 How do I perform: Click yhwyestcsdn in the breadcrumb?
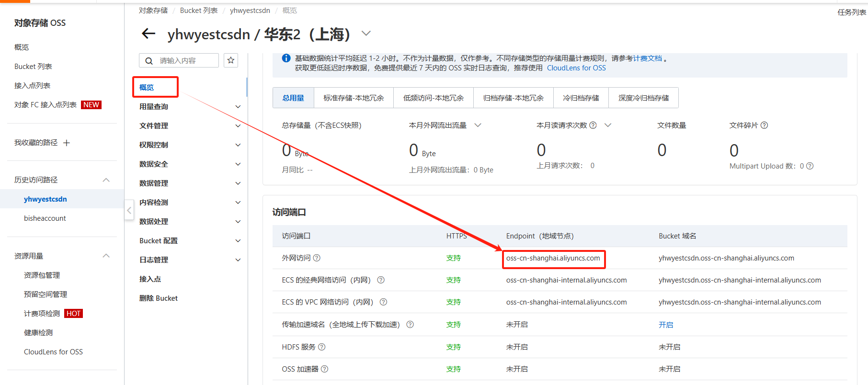click(x=250, y=11)
